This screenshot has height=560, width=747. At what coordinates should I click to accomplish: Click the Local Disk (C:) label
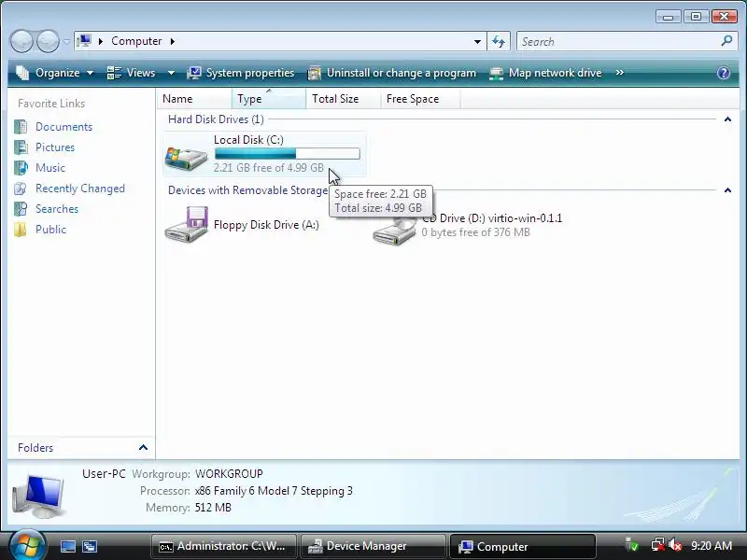point(248,140)
